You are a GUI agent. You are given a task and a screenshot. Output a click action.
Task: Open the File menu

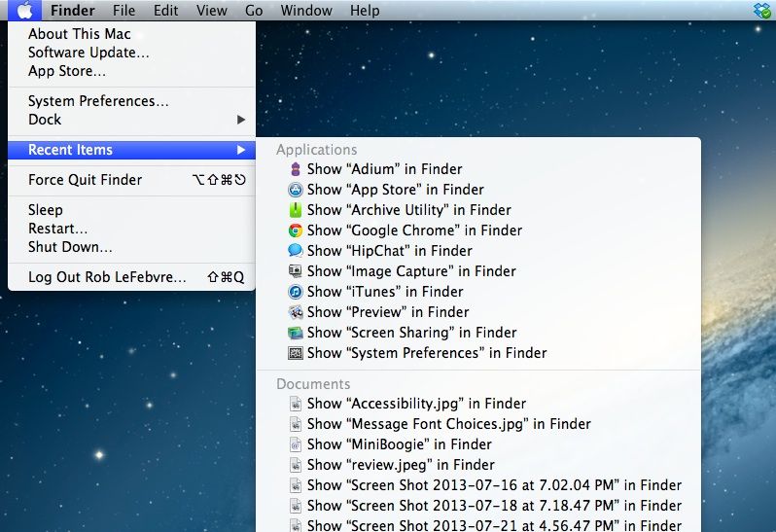[x=123, y=11]
